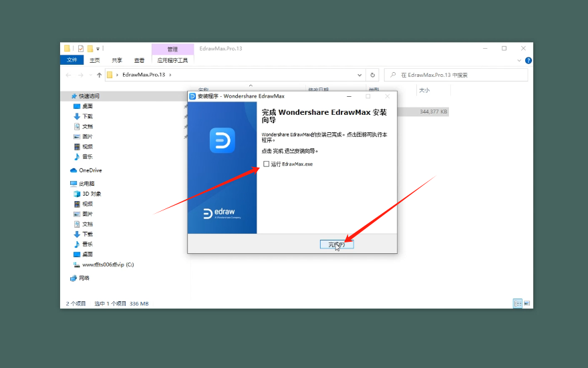Viewport: 588px width, 368px height.
Task: Switch to the 共享 ribbon tab
Action: click(x=117, y=60)
